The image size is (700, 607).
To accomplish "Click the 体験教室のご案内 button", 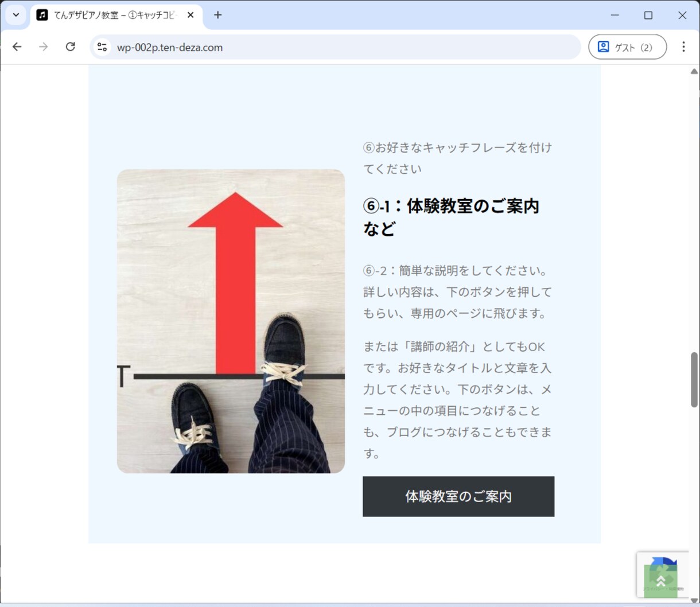I will pos(458,496).
